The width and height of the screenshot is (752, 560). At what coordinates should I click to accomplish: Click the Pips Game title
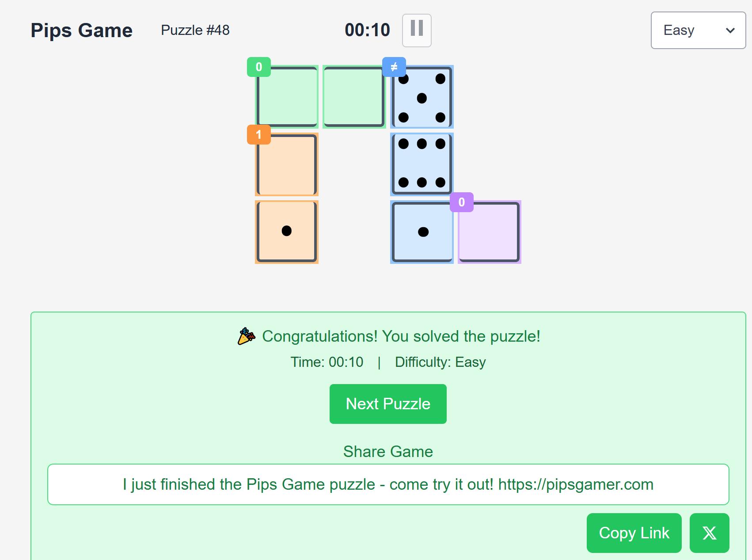82,30
